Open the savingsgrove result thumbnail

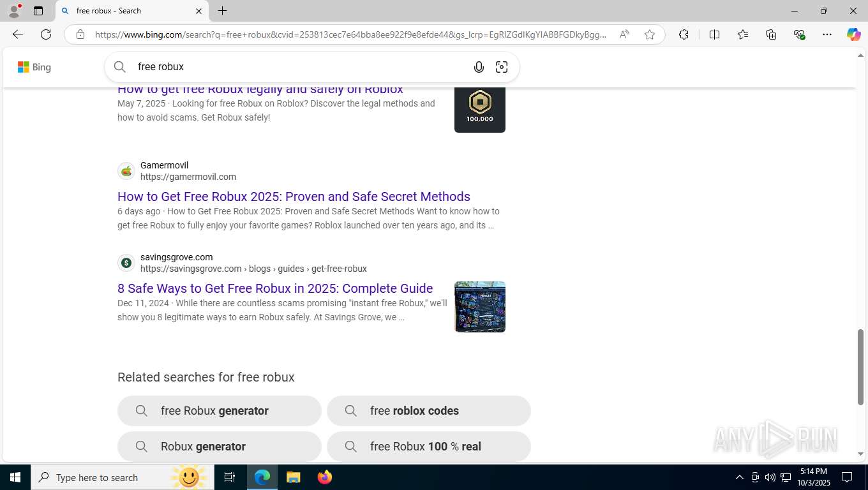point(480,307)
